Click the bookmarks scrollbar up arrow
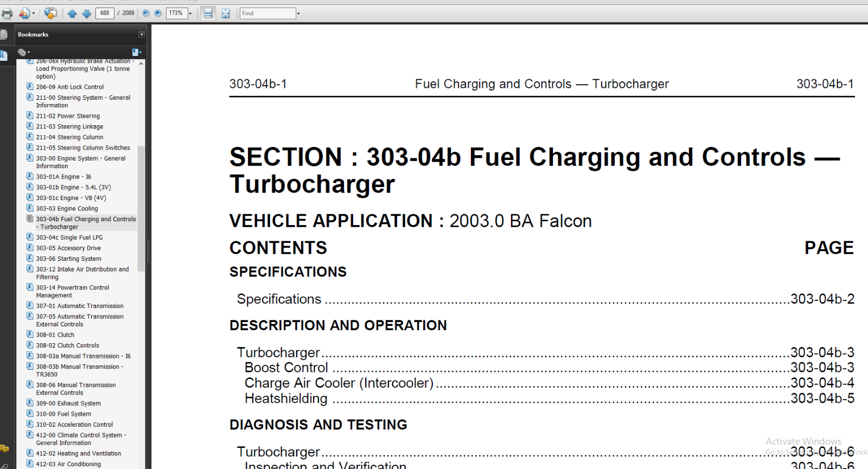868x469 pixels. pos(141,63)
